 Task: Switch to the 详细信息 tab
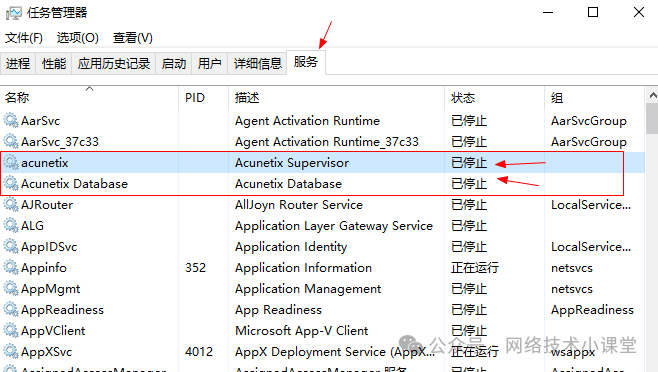click(x=257, y=63)
